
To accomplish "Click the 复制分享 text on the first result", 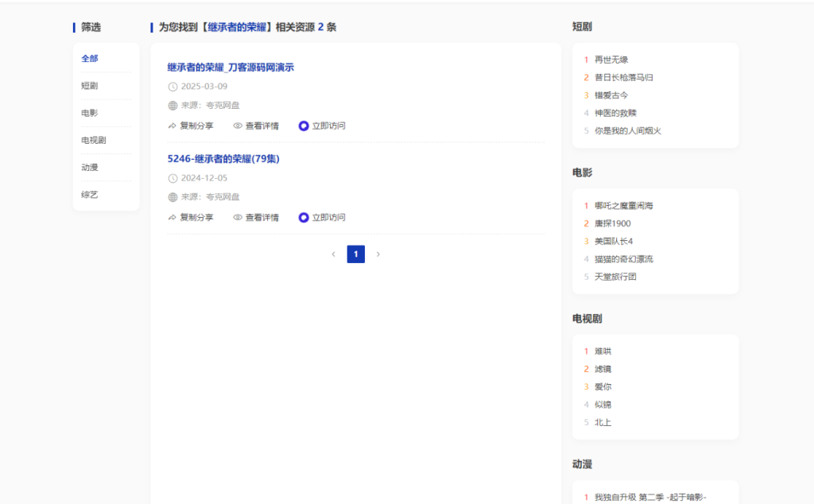I will coord(195,126).
